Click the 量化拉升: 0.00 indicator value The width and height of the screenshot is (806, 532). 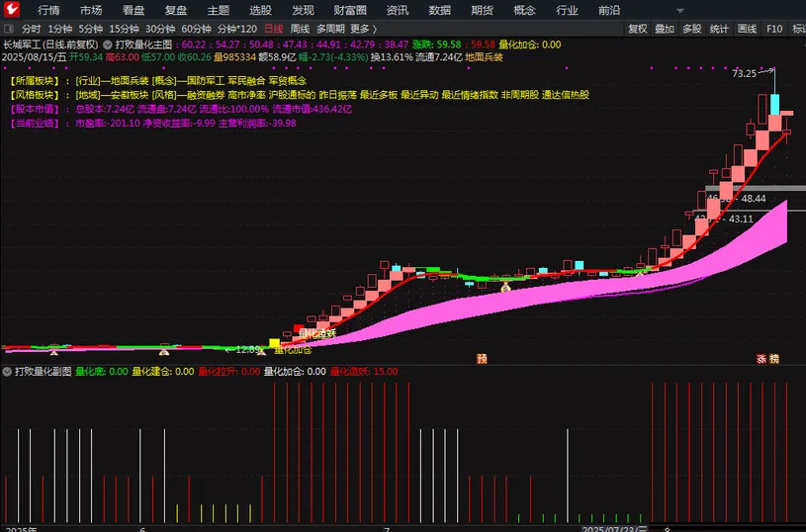click(x=229, y=372)
